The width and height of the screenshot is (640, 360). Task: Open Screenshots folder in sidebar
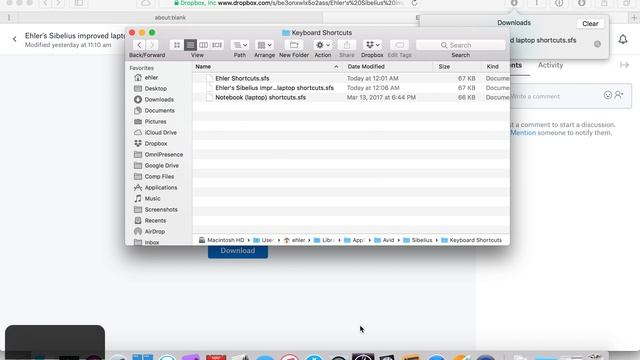pos(161,210)
